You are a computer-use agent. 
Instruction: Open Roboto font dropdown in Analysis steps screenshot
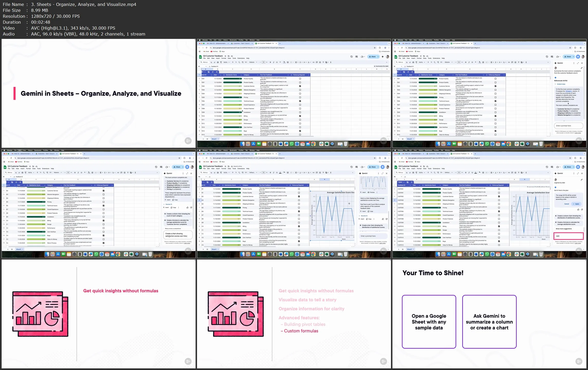(449, 62)
